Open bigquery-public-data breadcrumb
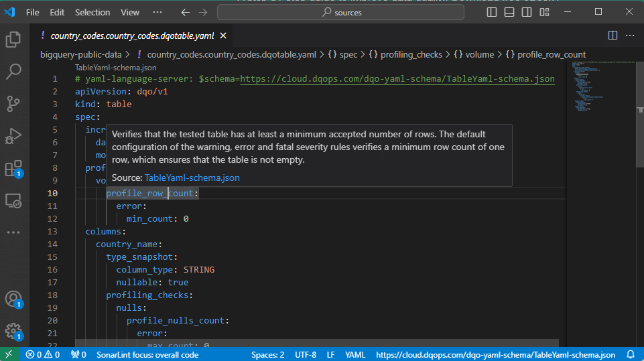 click(81, 55)
